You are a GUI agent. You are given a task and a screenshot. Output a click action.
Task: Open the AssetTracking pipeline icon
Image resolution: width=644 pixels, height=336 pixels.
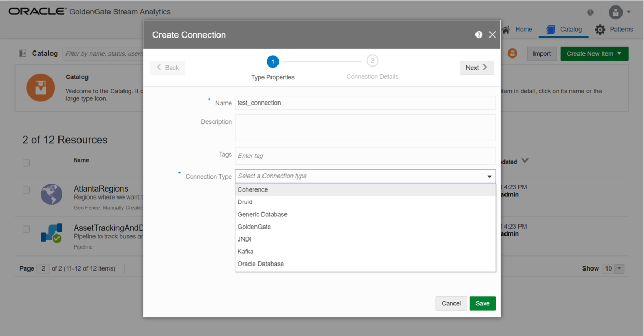pyautogui.click(x=52, y=233)
